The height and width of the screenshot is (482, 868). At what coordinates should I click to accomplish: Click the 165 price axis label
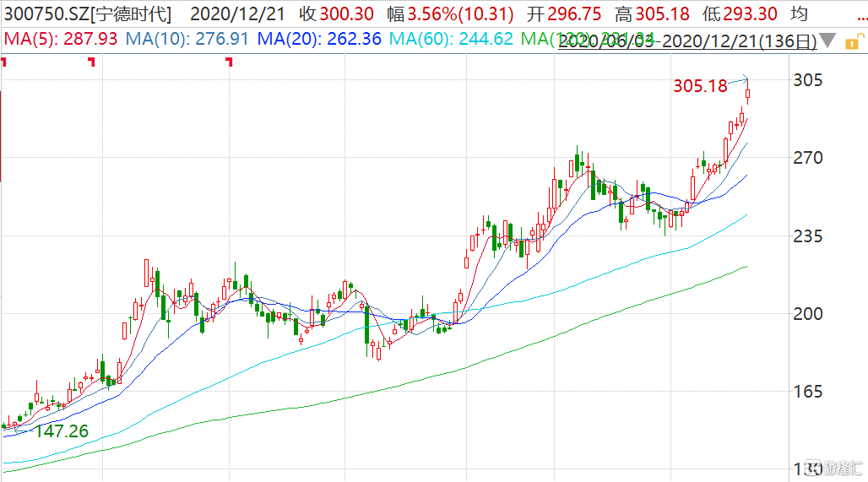click(x=808, y=391)
